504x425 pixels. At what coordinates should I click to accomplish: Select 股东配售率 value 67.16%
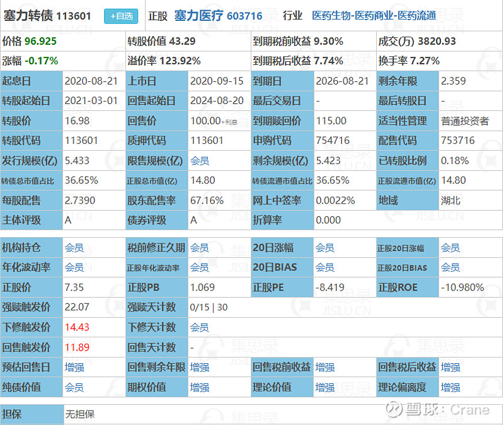coord(207,201)
